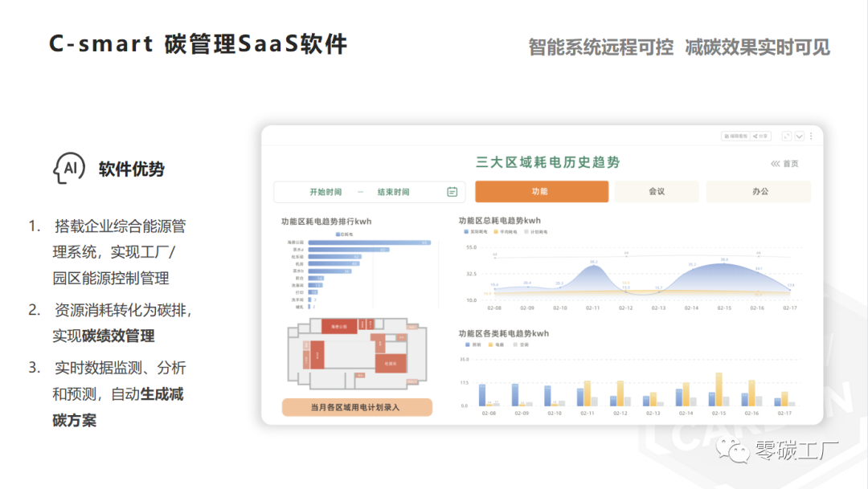Click the 功能区耗电趋势排行kwh chart title
868x489 pixels.
click(326, 222)
